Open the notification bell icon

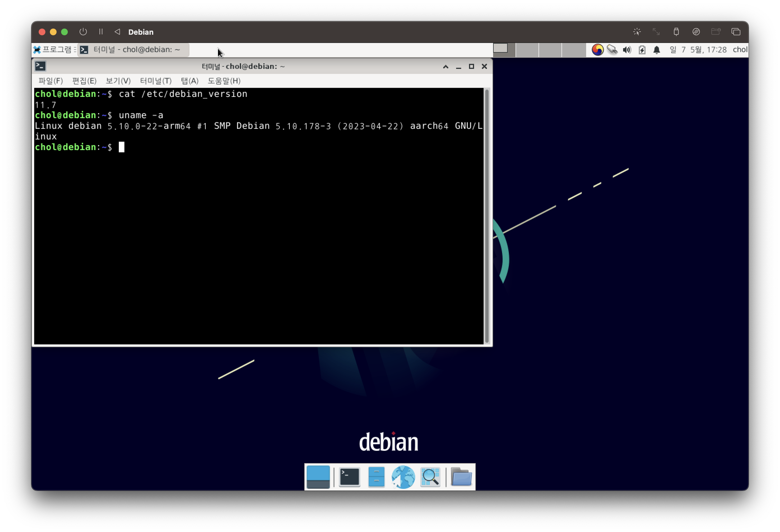point(656,50)
